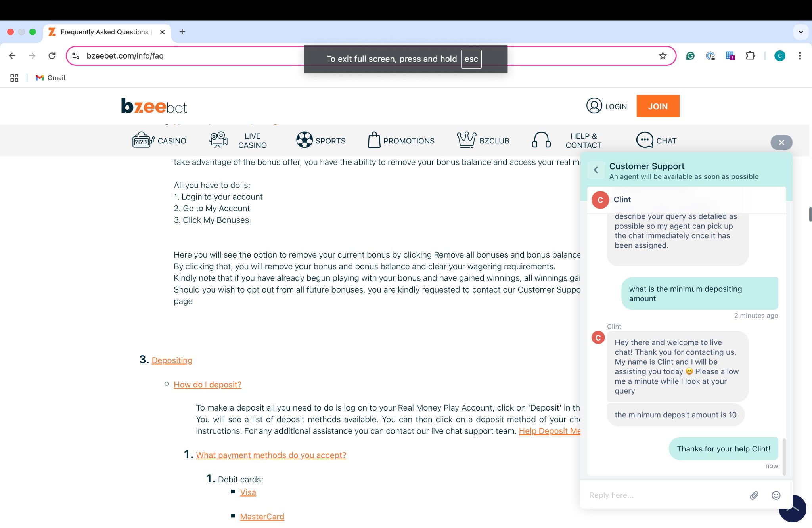Click 'Thanks for your help Clint!' message
This screenshot has width=812, height=528.
[x=723, y=449]
